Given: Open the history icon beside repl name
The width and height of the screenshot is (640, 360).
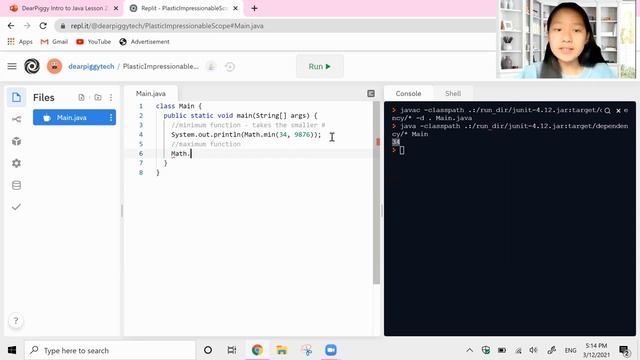Looking at the screenshot, I should 230,66.
